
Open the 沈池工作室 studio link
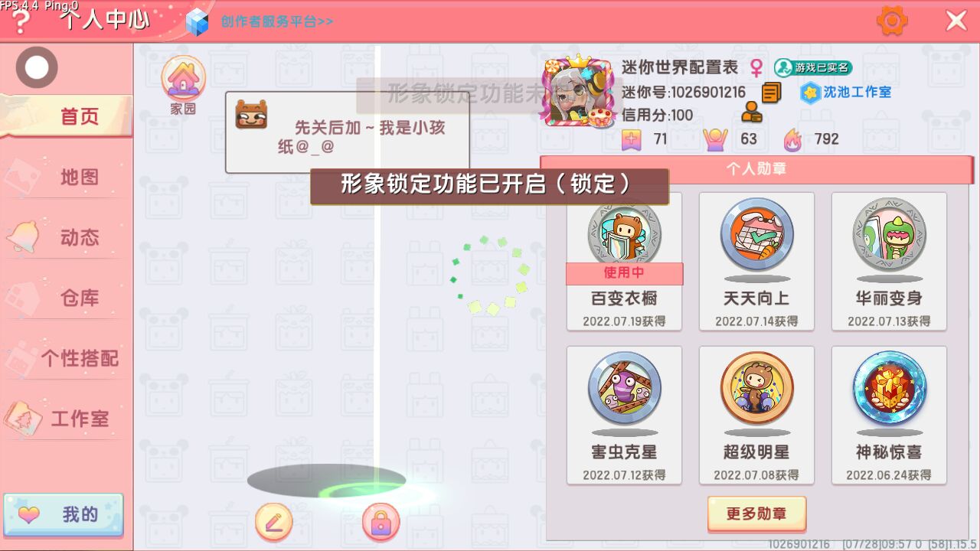pyautogui.click(x=846, y=93)
